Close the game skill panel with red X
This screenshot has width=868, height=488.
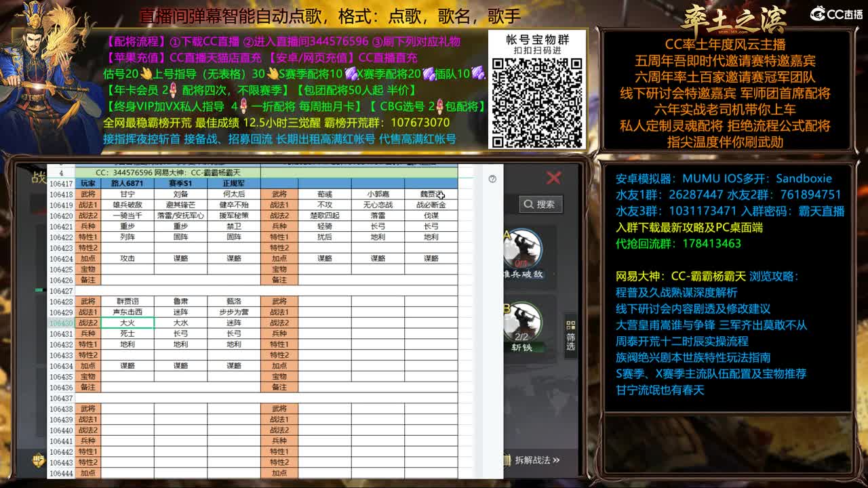pyautogui.click(x=553, y=178)
